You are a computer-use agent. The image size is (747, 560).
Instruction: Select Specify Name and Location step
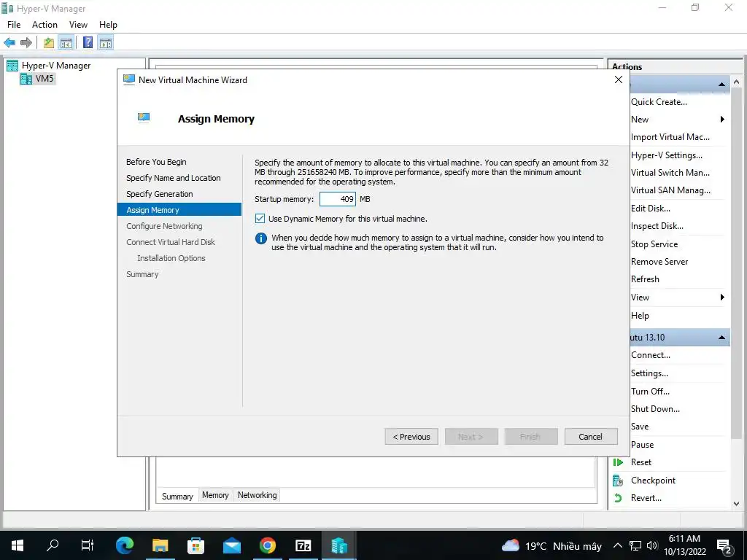coord(174,178)
